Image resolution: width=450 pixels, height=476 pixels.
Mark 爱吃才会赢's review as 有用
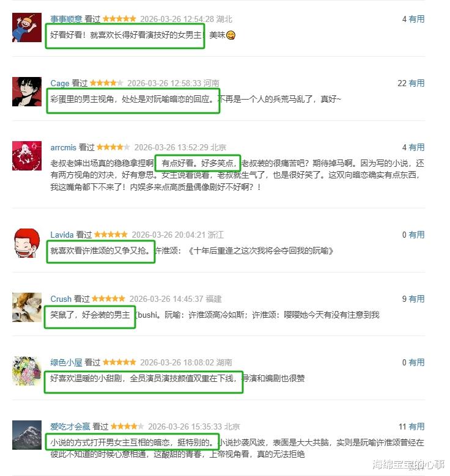click(x=416, y=427)
